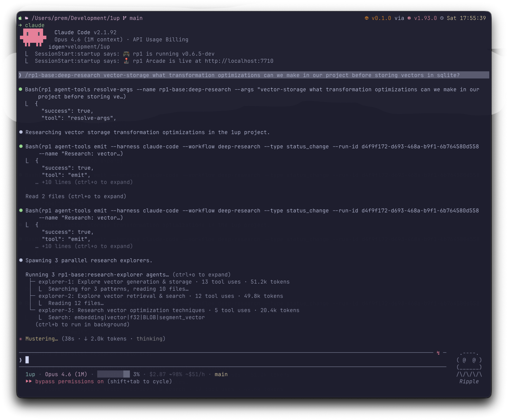Click the pink Claude Code mascot logo
Screen dimensions: 508x420
33,38
